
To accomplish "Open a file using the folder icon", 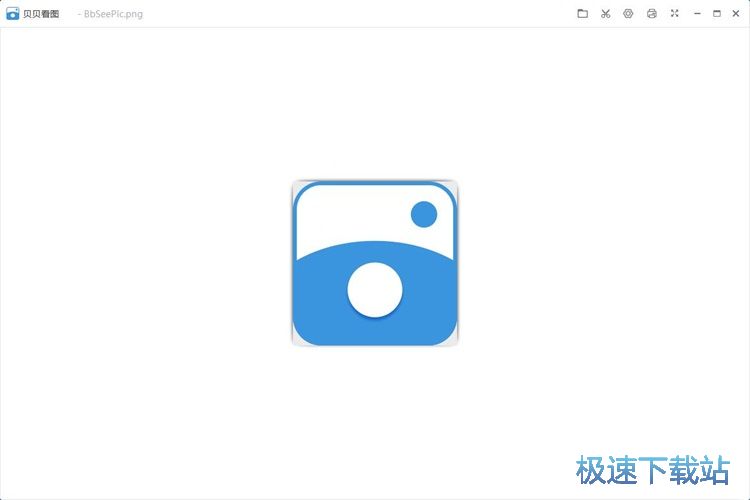I will (582, 13).
